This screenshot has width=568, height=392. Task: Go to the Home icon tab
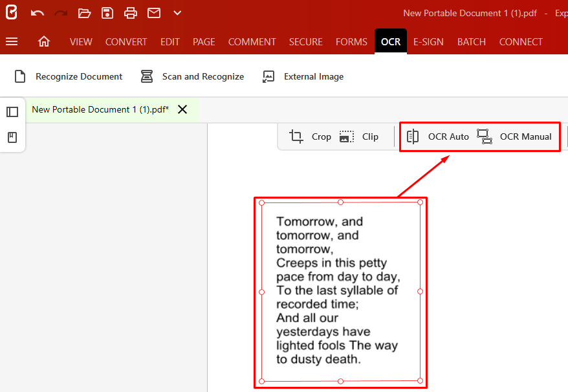point(44,41)
